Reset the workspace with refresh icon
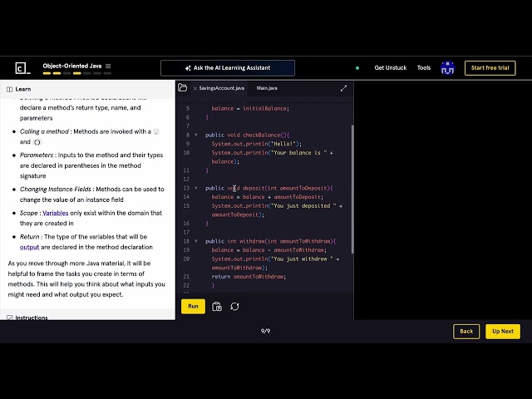Viewport: 532px width, 399px height. tap(234, 307)
